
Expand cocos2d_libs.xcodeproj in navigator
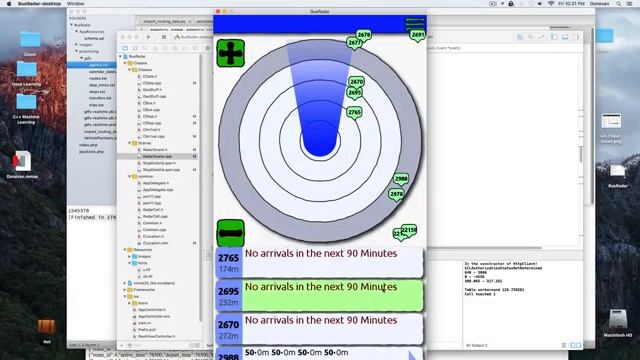point(125,283)
